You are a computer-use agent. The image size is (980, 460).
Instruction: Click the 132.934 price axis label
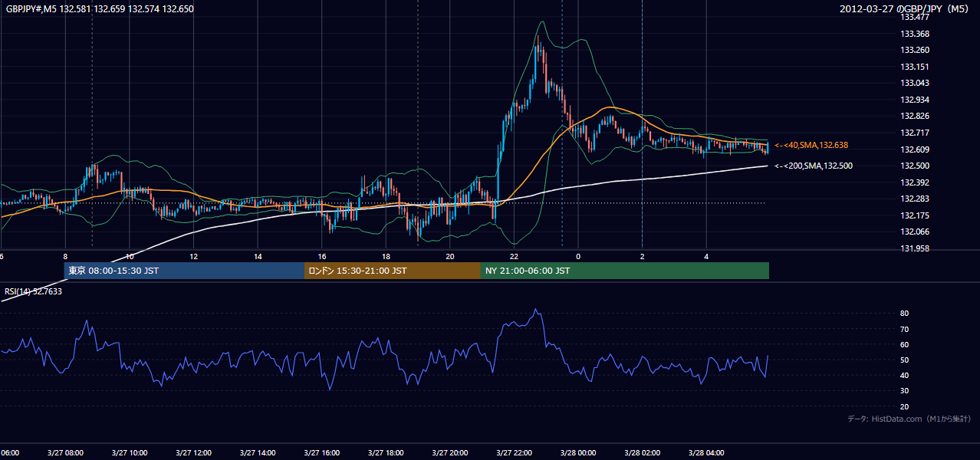click(914, 100)
